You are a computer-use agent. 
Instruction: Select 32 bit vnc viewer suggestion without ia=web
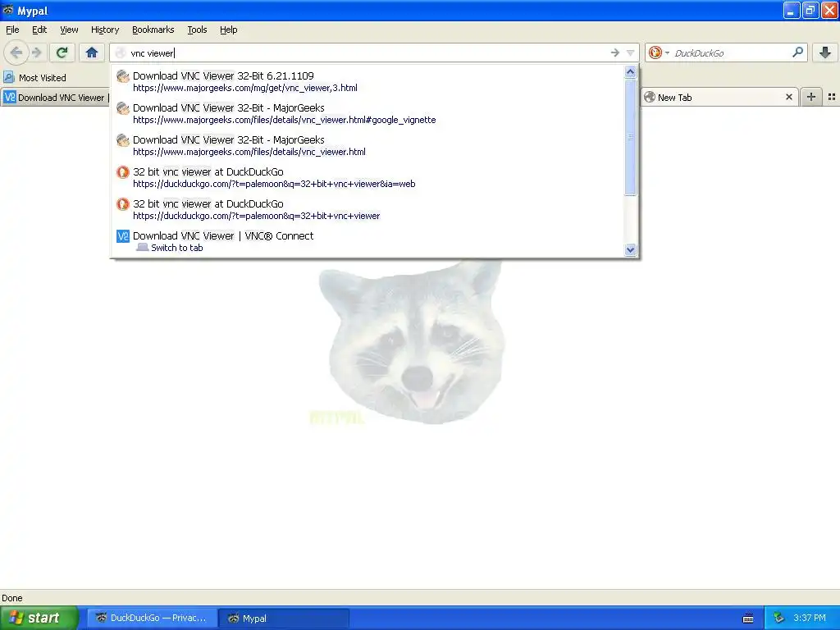[x=368, y=210]
